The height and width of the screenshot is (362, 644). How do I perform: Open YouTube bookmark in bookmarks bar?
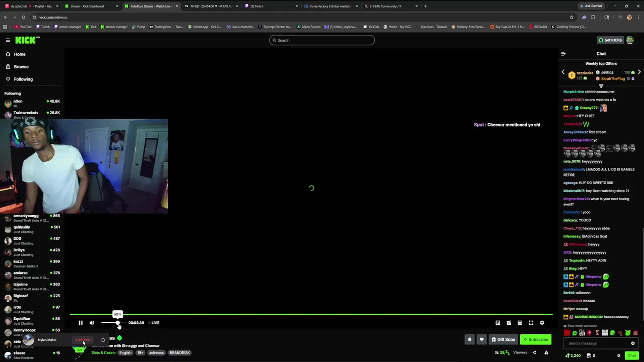point(23,27)
